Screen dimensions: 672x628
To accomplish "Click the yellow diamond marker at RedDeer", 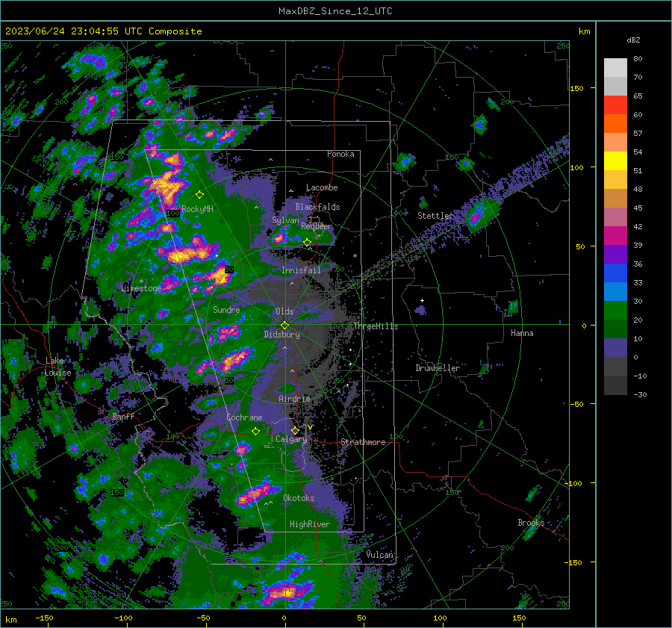I will pyautogui.click(x=307, y=243).
